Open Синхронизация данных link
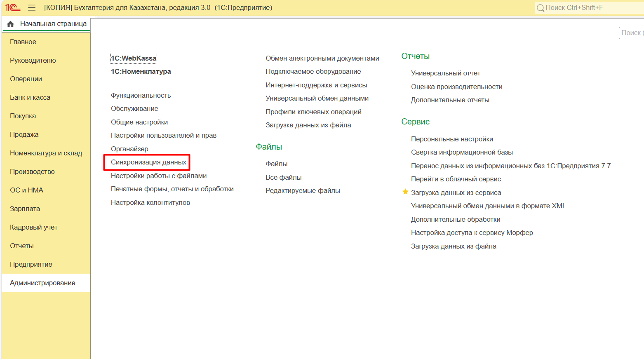 tap(148, 162)
